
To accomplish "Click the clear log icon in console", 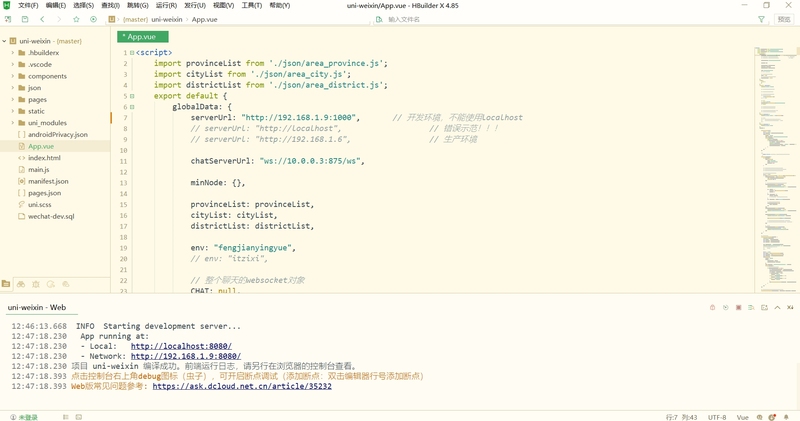I will pos(751,307).
